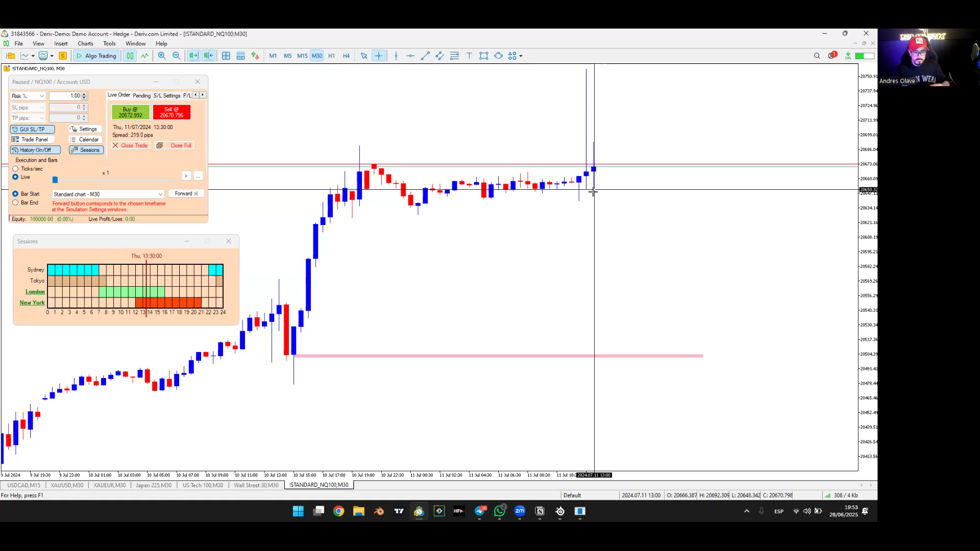This screenshot has height=551, width=980.
Task: Click the Zoom Out magnifier icon
Action: (x=177, y=56)
